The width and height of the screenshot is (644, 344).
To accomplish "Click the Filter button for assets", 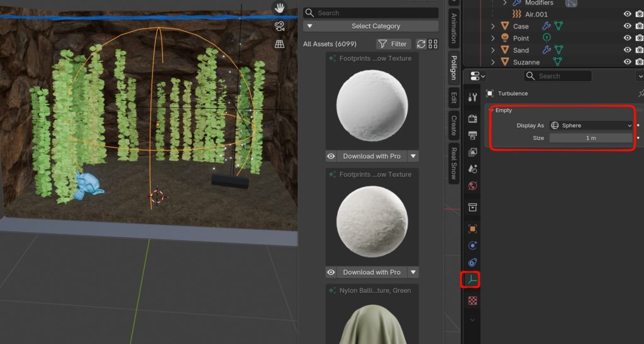I will [393, 44].
